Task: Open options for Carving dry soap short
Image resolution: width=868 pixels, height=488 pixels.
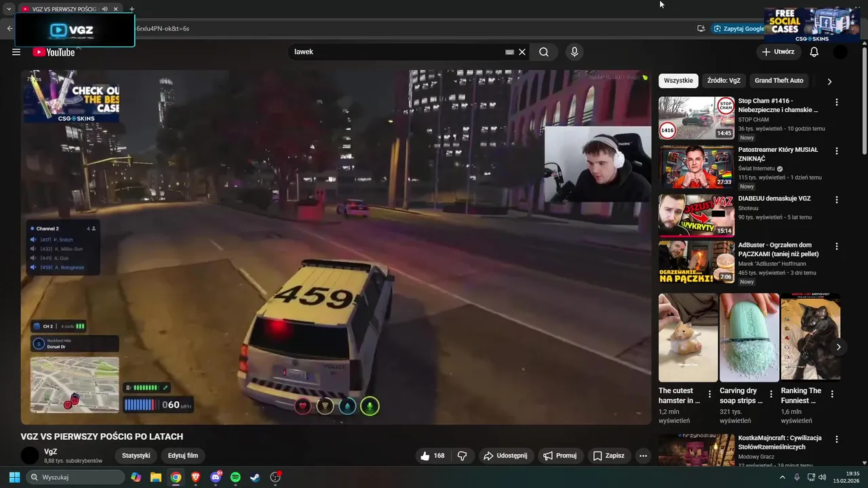Action: (x=771, y=394)
